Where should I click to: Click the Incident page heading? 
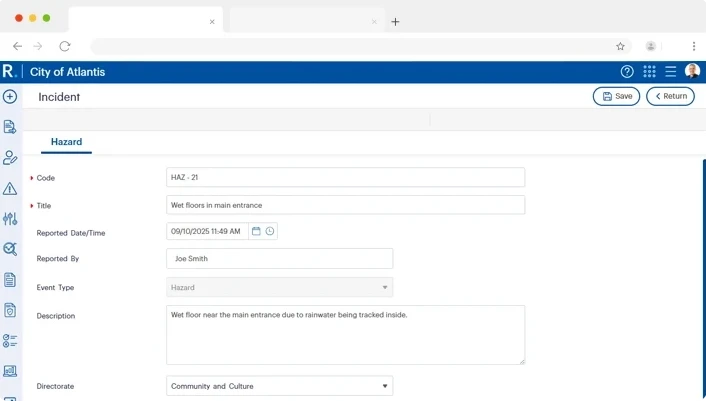tap(59, 97)
